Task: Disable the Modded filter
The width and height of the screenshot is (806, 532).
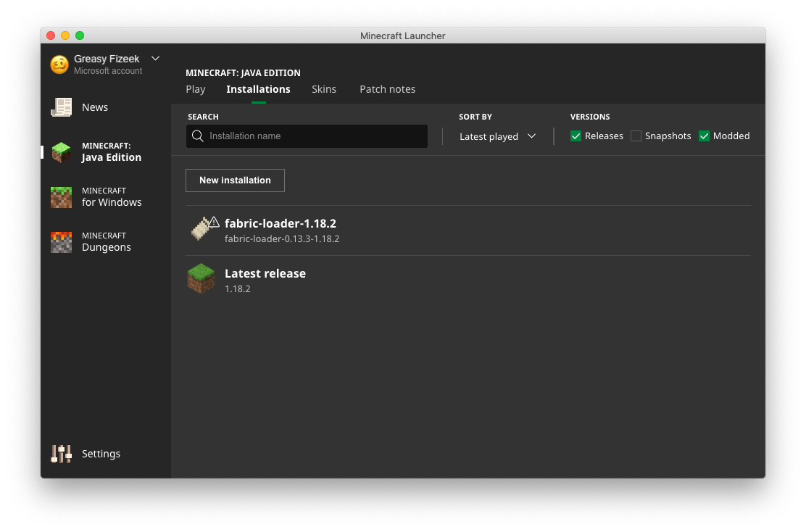Action: (x=703, y=136)
